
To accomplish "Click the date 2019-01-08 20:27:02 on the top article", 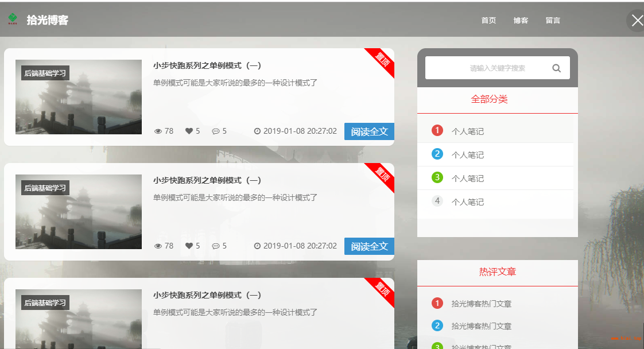I will pos(300,131).
